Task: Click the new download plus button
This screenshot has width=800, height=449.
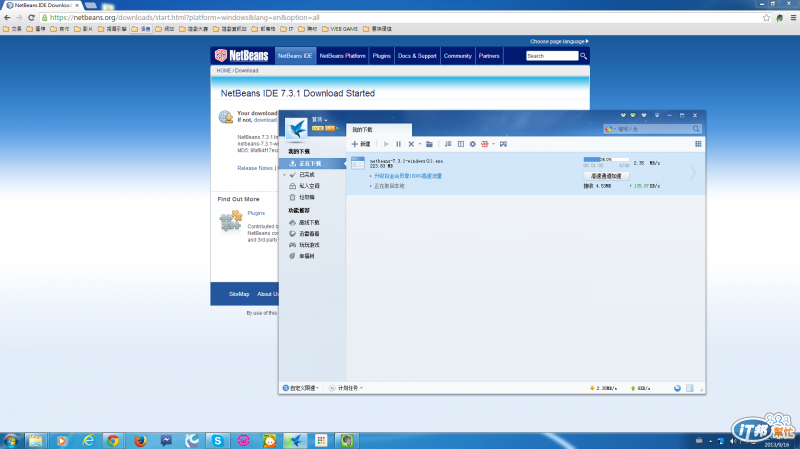Action: pyautogui.click(x=361, y=144)
